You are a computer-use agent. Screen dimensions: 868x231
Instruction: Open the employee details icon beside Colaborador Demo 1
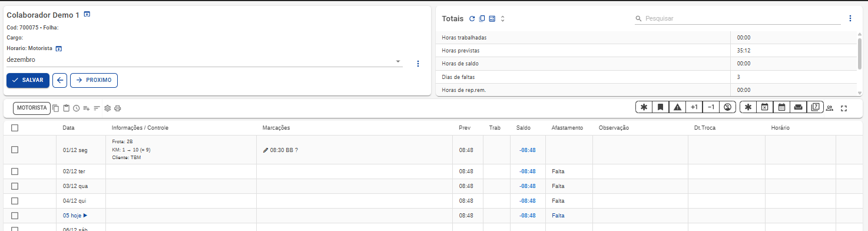pos(87,14)
